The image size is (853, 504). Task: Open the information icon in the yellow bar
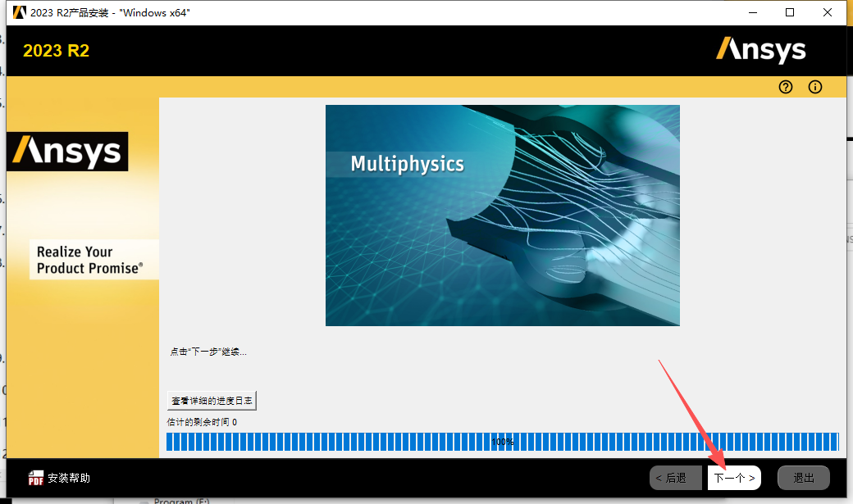(x=814, y=87)
